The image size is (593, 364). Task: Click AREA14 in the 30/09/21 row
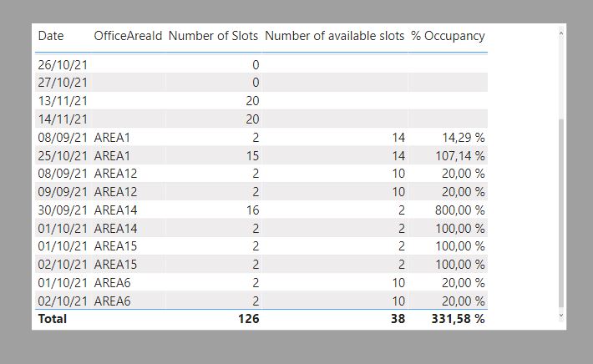pyautogui.click(x=115, y=210)
